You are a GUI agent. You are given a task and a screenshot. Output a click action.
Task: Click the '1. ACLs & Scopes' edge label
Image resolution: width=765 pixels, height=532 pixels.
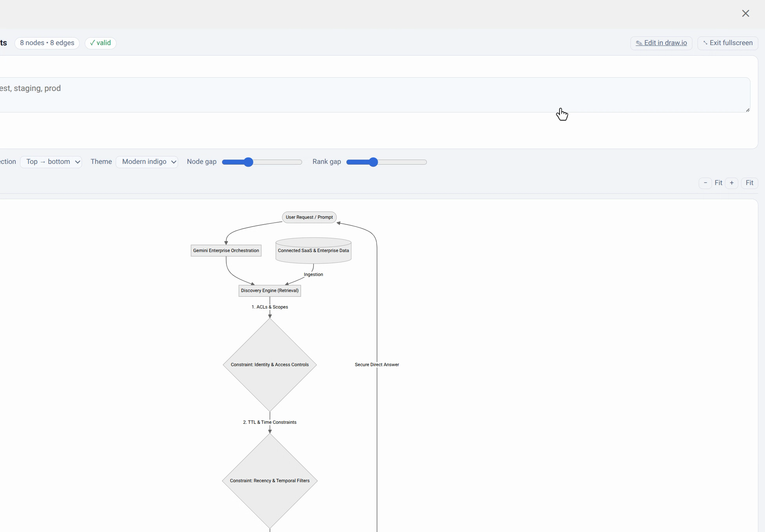click(270, 307)
